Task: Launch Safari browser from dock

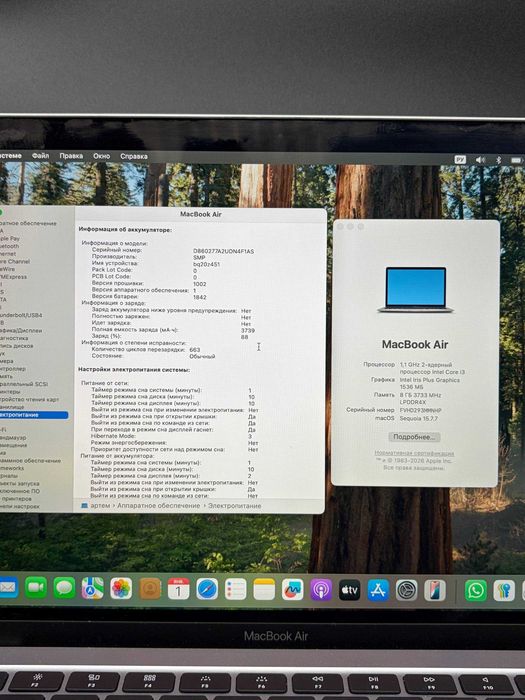Action: pos(208,589)
